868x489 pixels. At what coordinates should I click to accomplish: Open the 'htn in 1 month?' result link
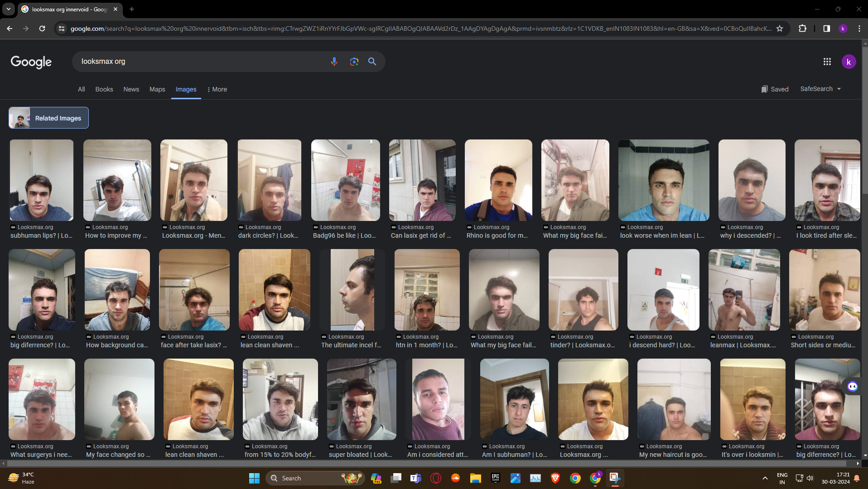tap(427, 345)
